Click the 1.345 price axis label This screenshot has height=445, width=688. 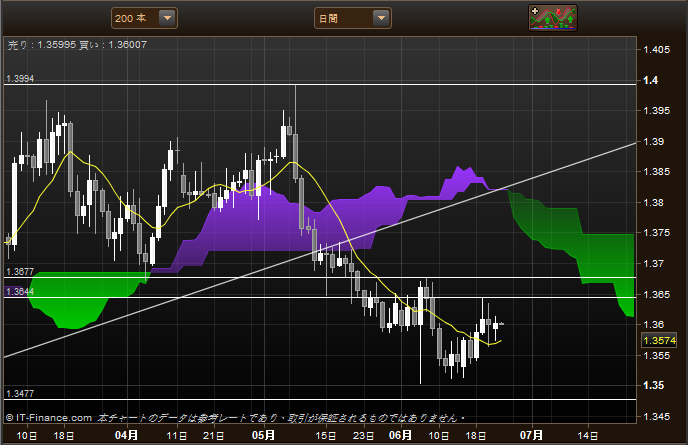[656, 416]
